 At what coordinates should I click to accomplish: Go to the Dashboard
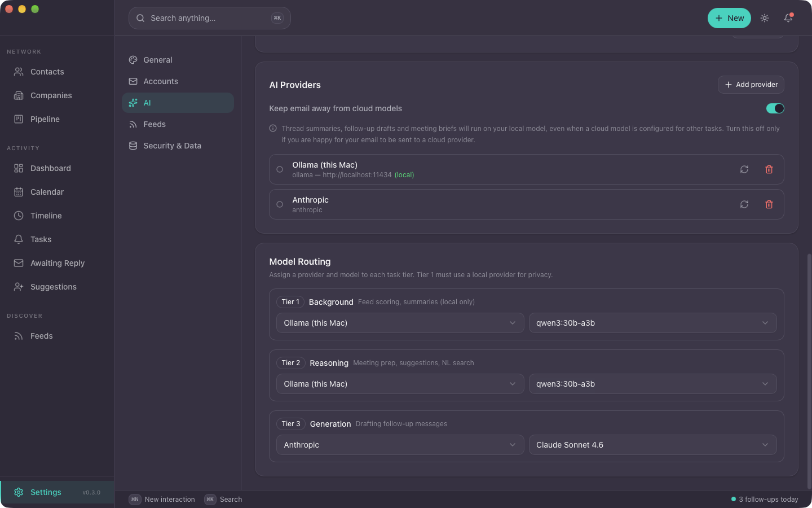click(x=57, y=168)
